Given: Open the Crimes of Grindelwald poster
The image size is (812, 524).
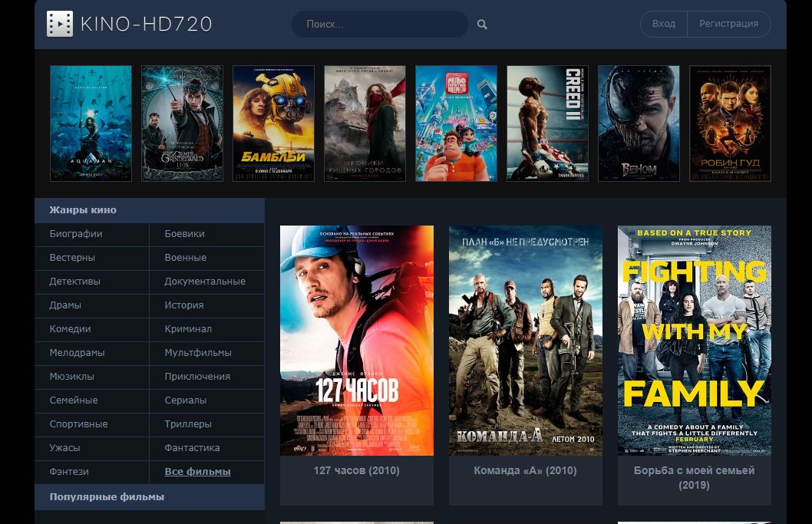Looking at the screenshot, I should point(183,124).
